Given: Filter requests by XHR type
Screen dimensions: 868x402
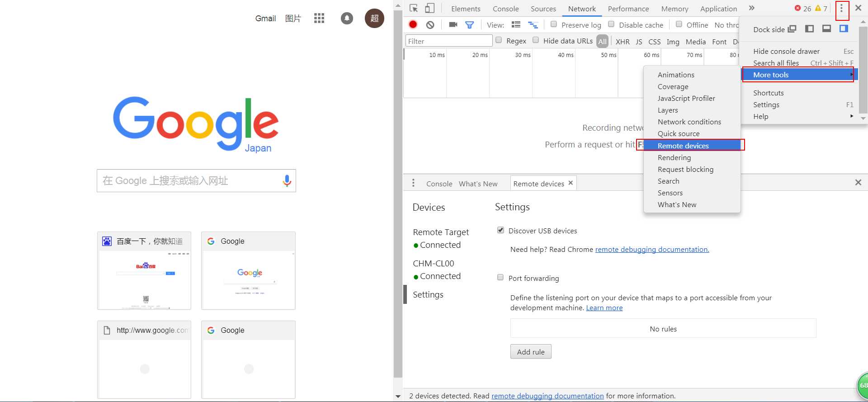Looking at the screenshot, I should pyautogui.click(x=623, y=41).
